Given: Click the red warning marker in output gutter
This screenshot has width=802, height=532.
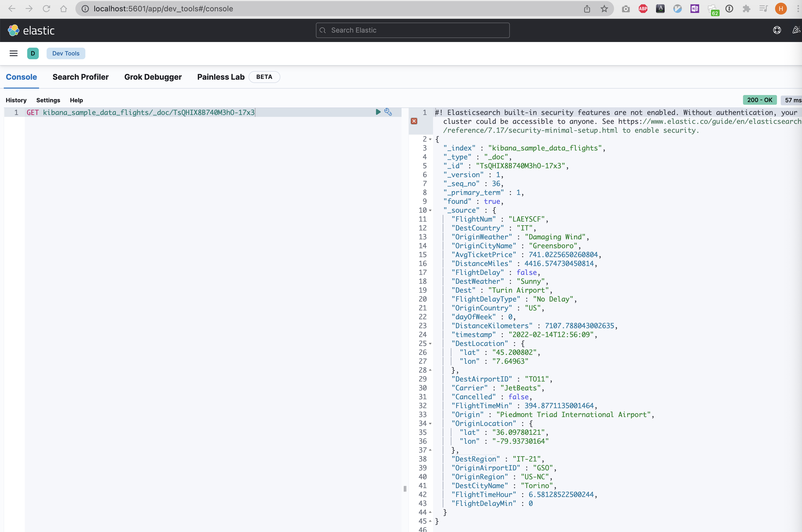Looking at the screenshot, I should (x=414, y=121).
